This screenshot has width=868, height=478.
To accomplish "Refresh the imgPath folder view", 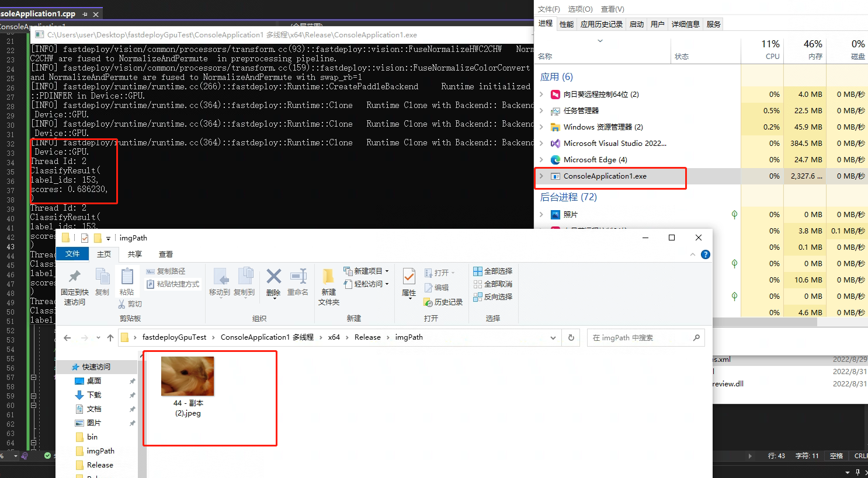I will [571, 337].
